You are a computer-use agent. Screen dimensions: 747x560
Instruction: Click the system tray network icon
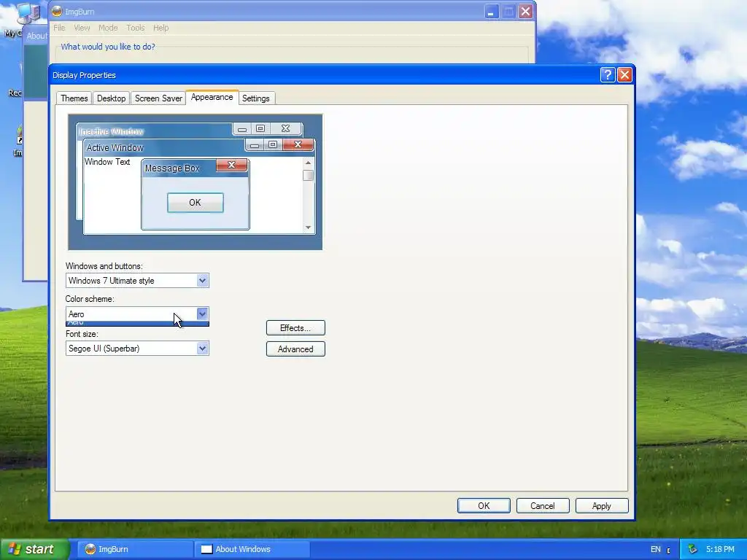pyautogui.click(x=693, y=549)
